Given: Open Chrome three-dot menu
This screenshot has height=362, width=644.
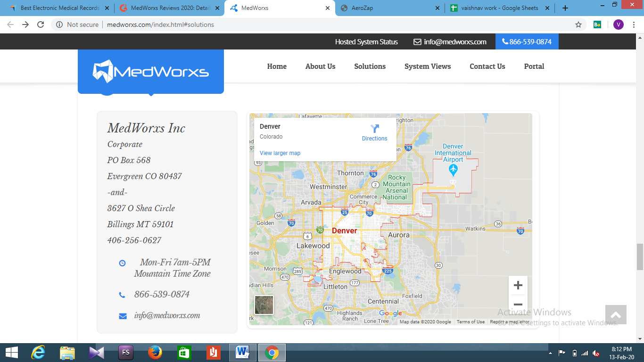Looking at the screenshot, I should 634,25.
